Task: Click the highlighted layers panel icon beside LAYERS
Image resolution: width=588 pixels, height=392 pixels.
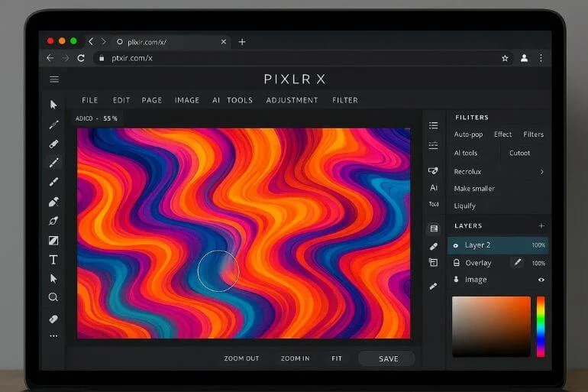Action: coord(434,228)
